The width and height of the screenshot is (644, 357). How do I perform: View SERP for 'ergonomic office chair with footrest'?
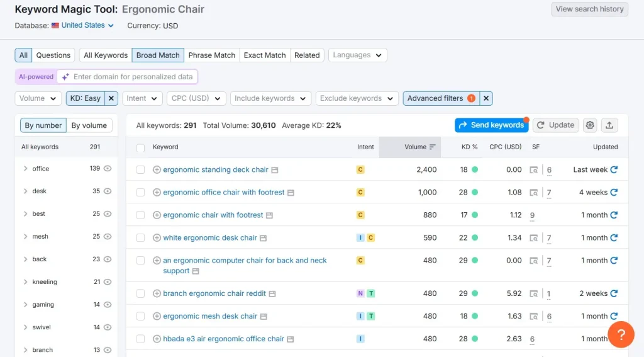pos(533,193)
